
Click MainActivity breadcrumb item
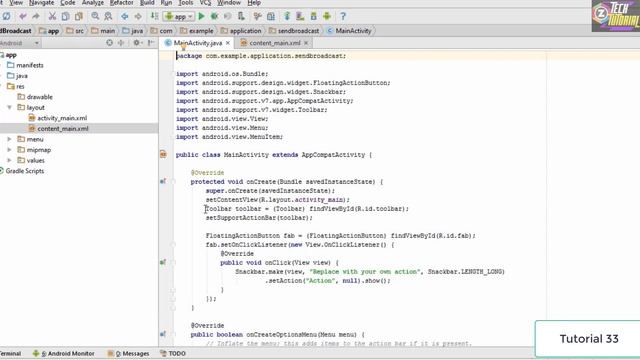coord(349,31)
